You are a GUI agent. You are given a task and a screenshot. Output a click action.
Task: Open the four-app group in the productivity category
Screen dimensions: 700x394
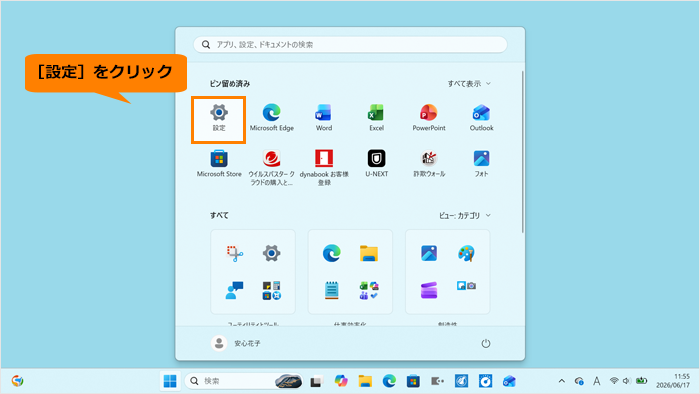click(x=369, y=290)
